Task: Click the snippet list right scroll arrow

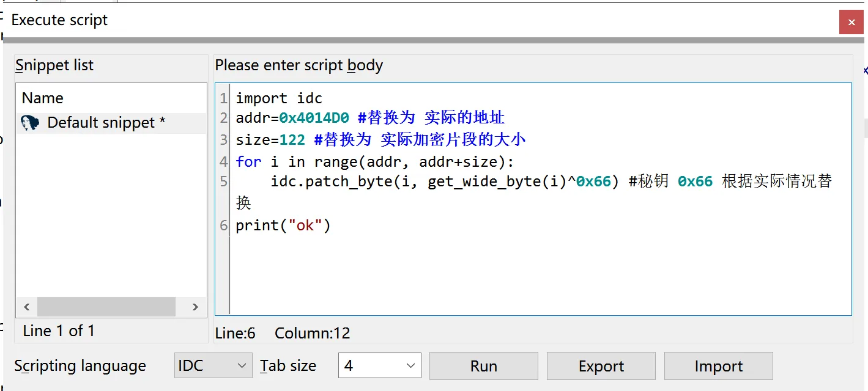Action: tap(195, 307)
